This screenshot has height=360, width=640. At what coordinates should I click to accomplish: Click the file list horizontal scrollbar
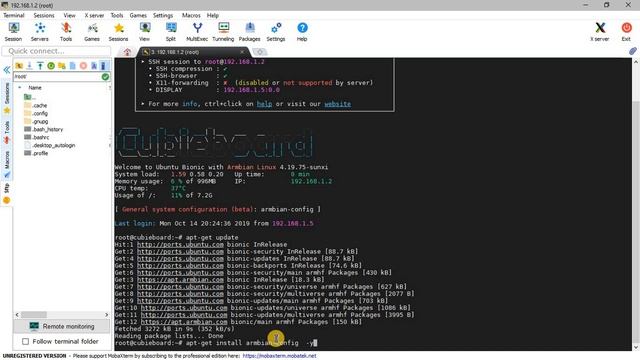[x=62, y=315]
